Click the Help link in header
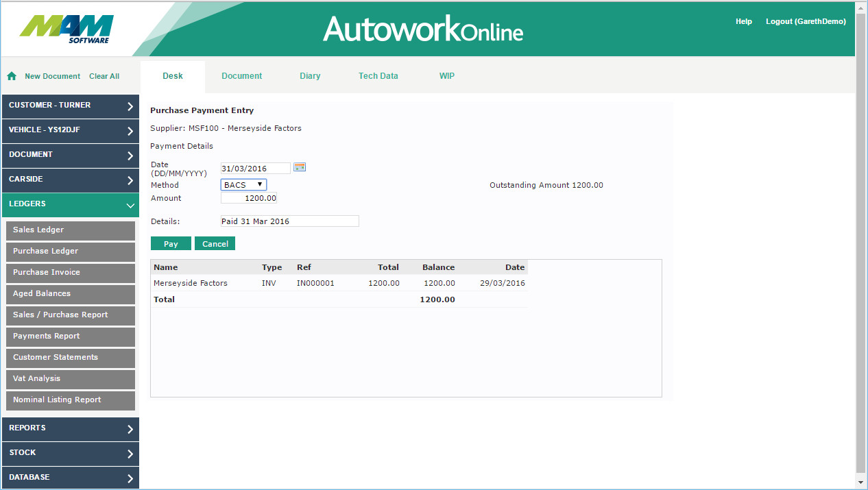Screen dimensions: 868x490 pyautogui.click(x=744, y=22)
